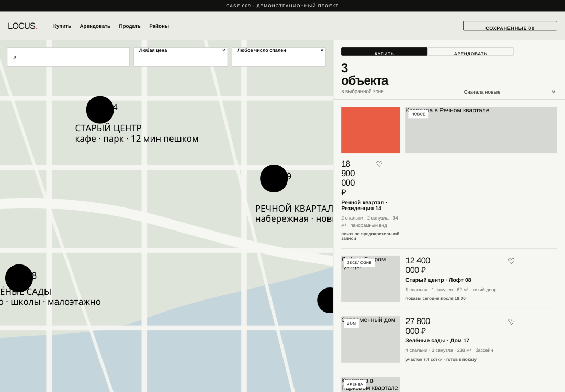Click the LOCUS logo
The width and height of the screenshot is (565, 392).
pos(22,26)
